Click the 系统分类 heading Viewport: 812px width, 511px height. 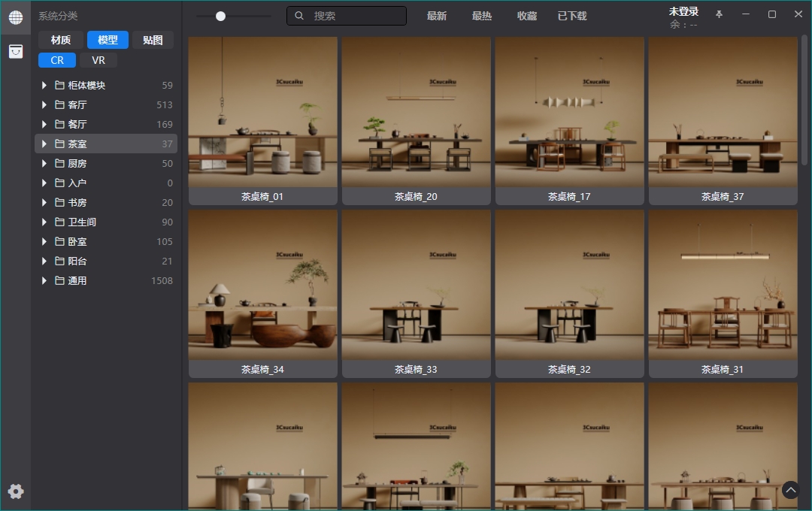click(58, 16)
